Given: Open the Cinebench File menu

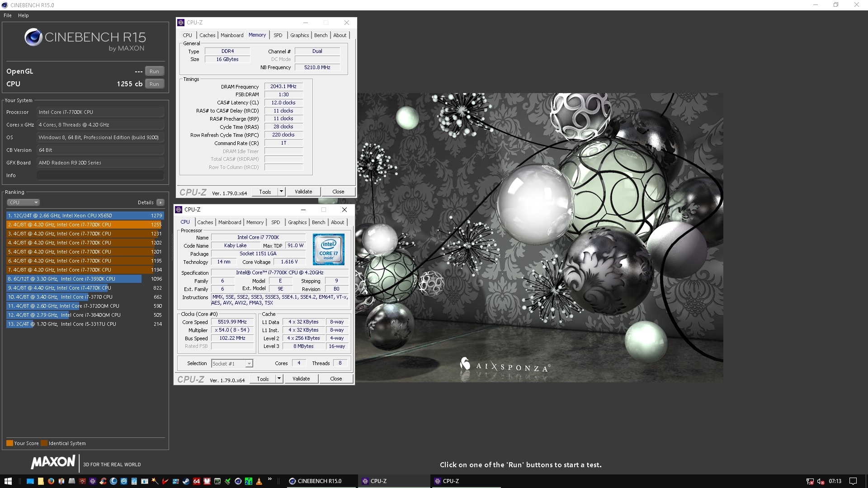Looking at the screenshot, I should tap(8, 15).
